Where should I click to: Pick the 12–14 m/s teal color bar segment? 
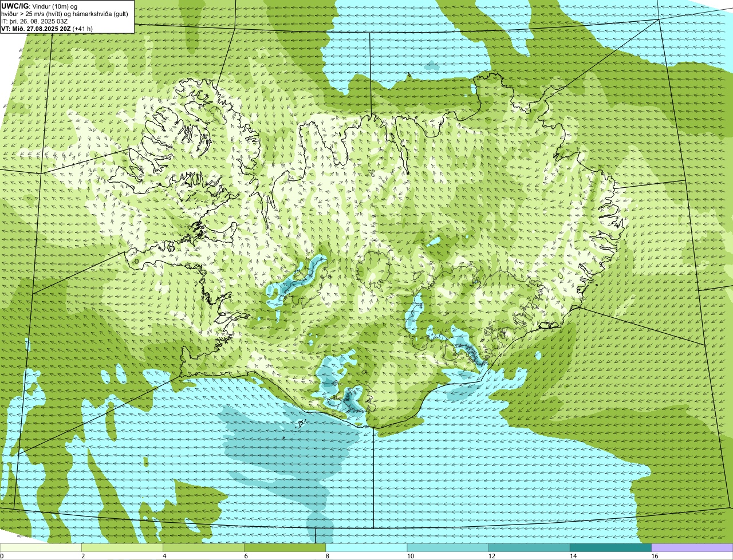[529, 547]
